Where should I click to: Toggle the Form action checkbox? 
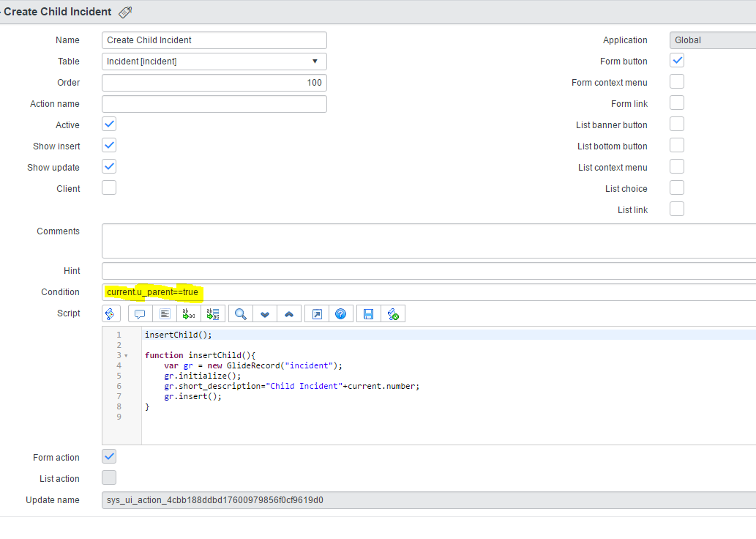[x=110, y=456]
